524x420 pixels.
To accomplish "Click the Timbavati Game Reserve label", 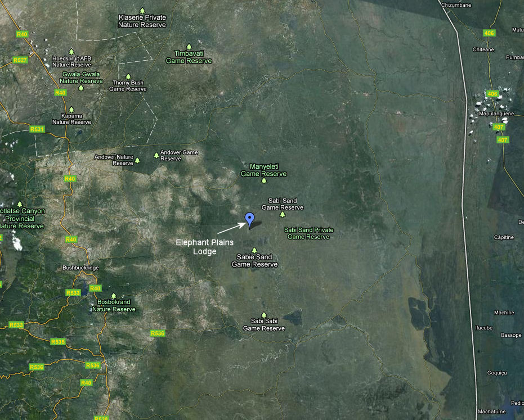I will click(189, 57).
